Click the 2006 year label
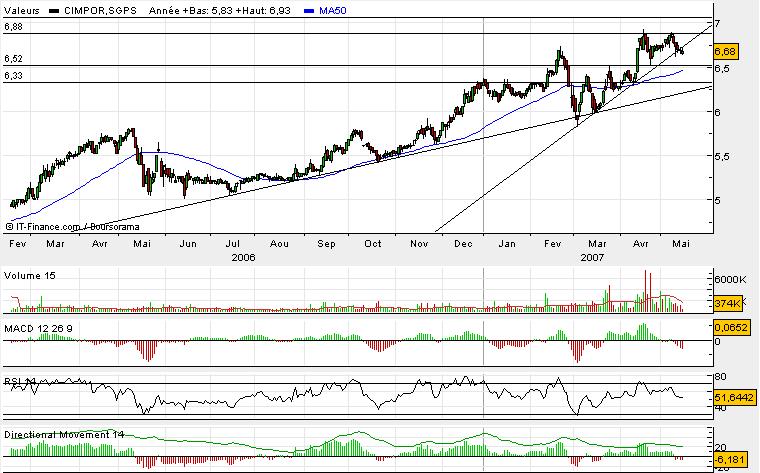 [243, 257]
